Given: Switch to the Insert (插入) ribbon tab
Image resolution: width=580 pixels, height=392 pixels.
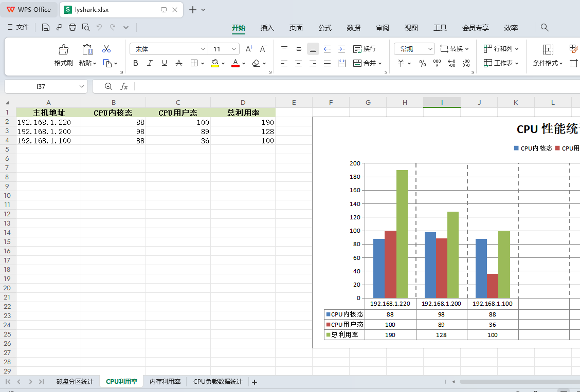Looking at the screenshot, I should [267, 28].
